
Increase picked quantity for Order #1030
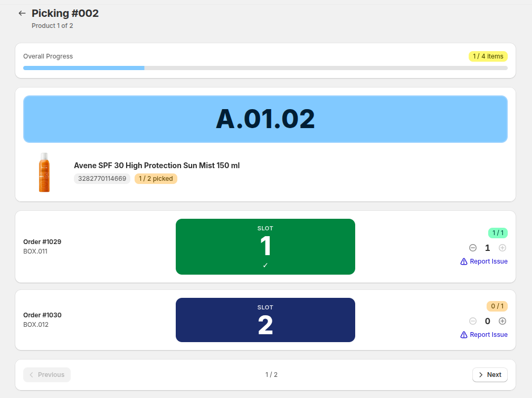coord(502,321)
